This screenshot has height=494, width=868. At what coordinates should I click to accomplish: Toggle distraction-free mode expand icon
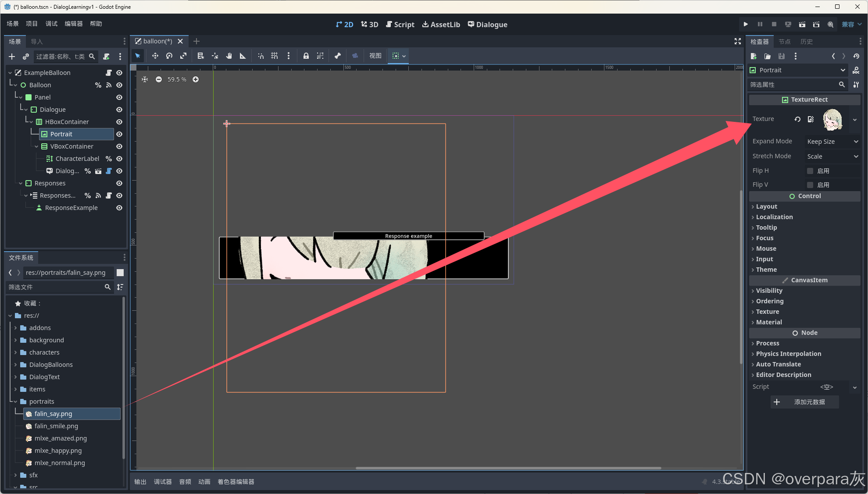point(738,41)
